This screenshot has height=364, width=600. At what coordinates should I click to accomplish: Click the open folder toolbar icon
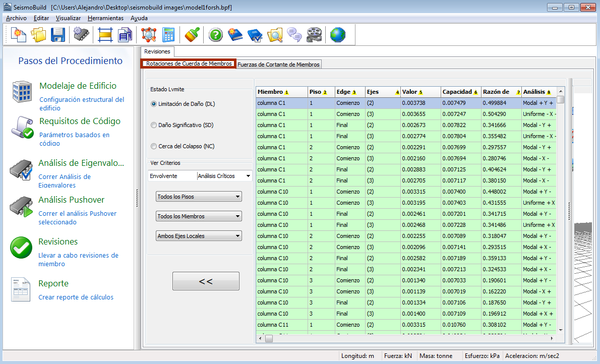(x=38, y=34)
